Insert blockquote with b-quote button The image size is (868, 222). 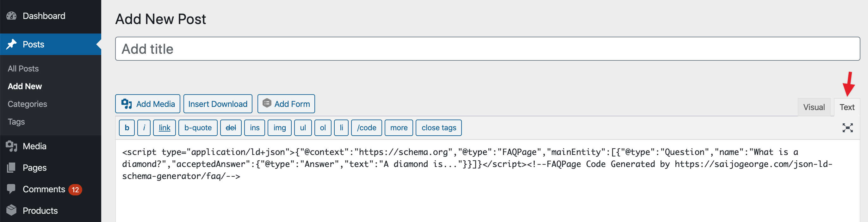point(198,128)
